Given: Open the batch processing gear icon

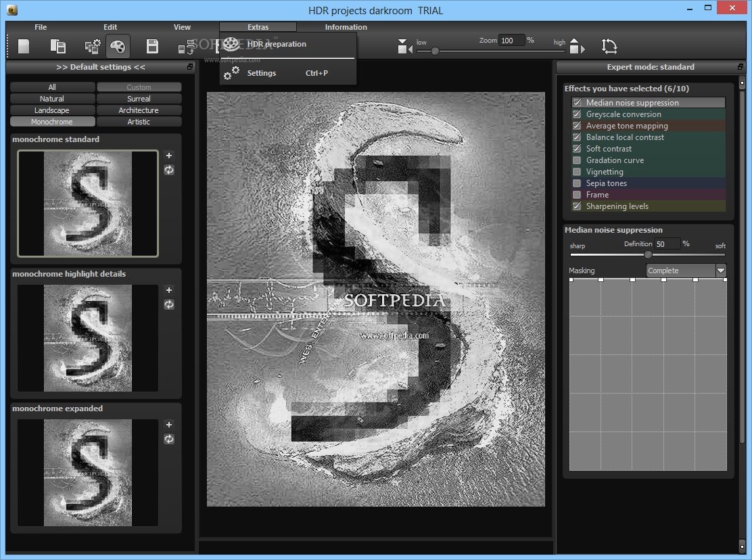Looking at the screenshot, I should (93, 47).
